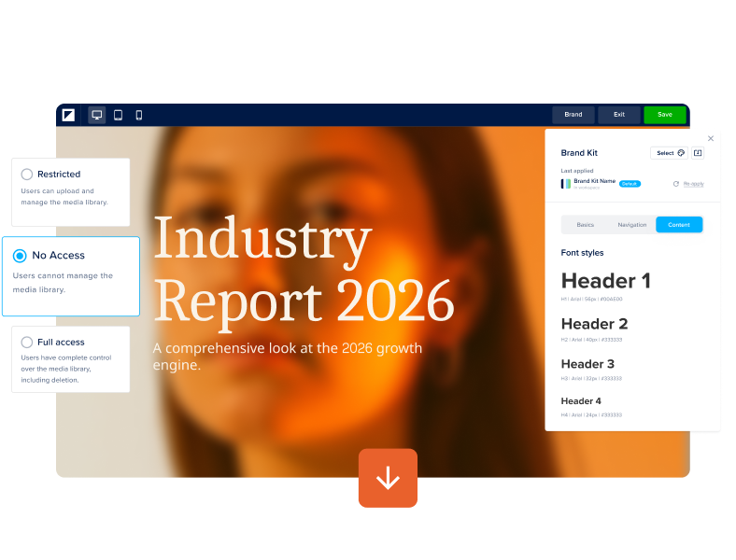Click the orange scroll-down arrow button
The image size is (736, 560).
pyautogui.click(x=388, y=478)
